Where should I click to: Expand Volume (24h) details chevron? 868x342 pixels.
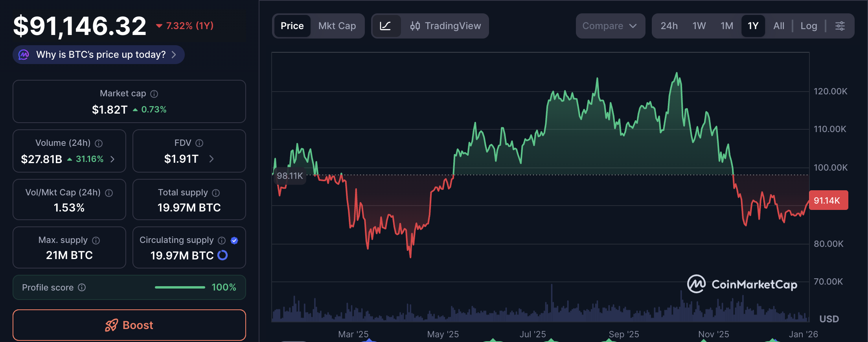point(112,159)
